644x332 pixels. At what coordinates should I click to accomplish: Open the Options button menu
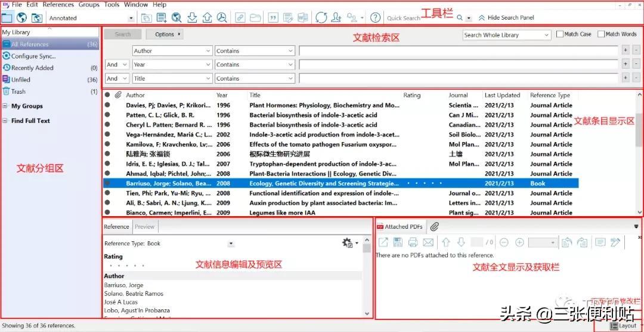pyautogui.click(x=165, y=34)
